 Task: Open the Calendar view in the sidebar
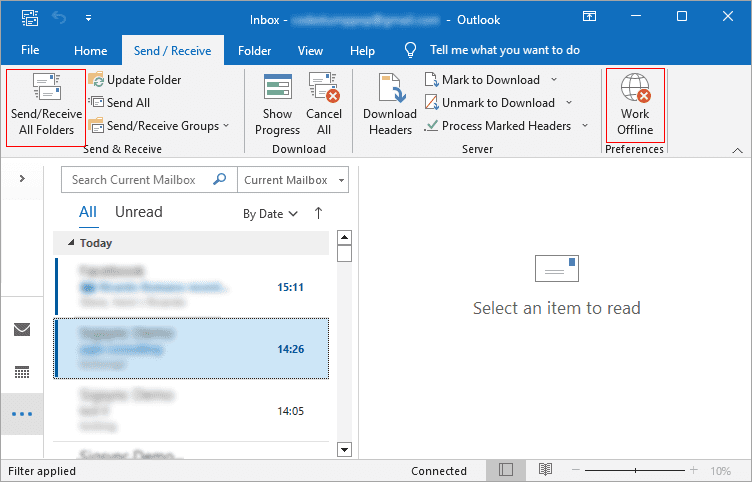(22, 372)
